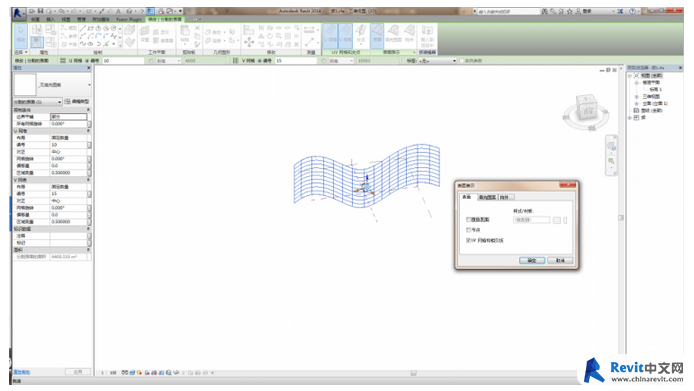Image resolution: width=694 pixels, height=391 pixels.
Task: Click the Line draw tool icon
Action: coord(83,28)
